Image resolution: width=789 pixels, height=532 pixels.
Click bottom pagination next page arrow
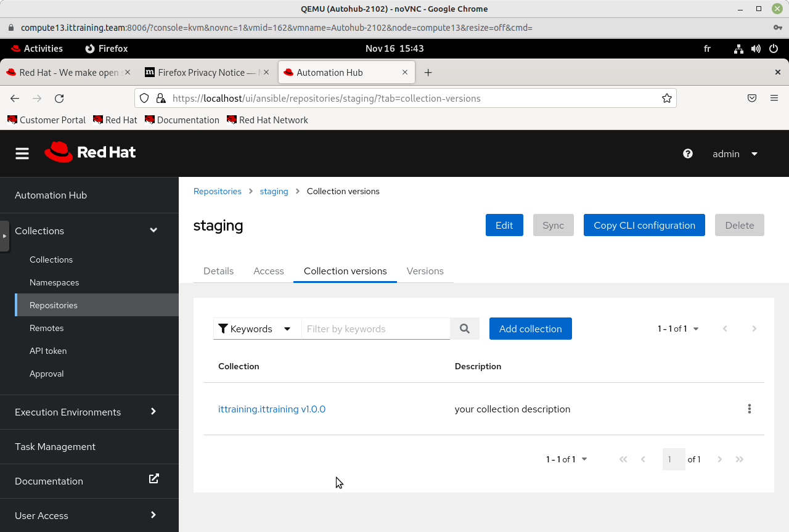point(720,459)
